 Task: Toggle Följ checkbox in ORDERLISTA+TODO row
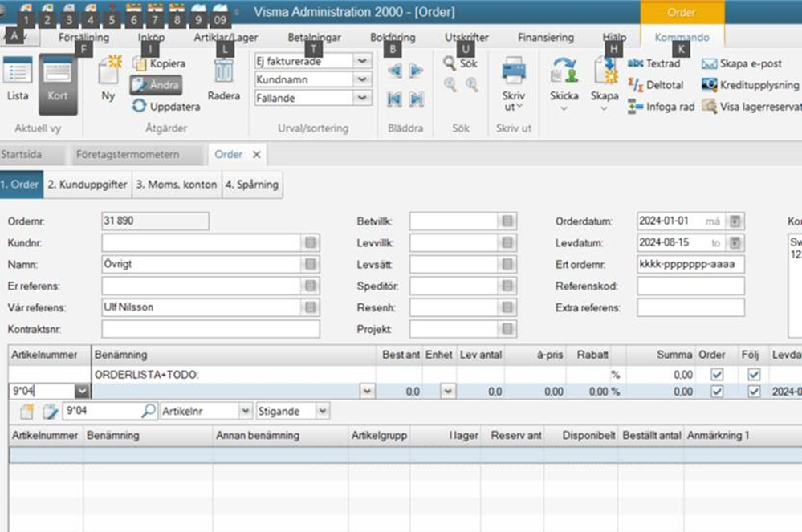753,374
